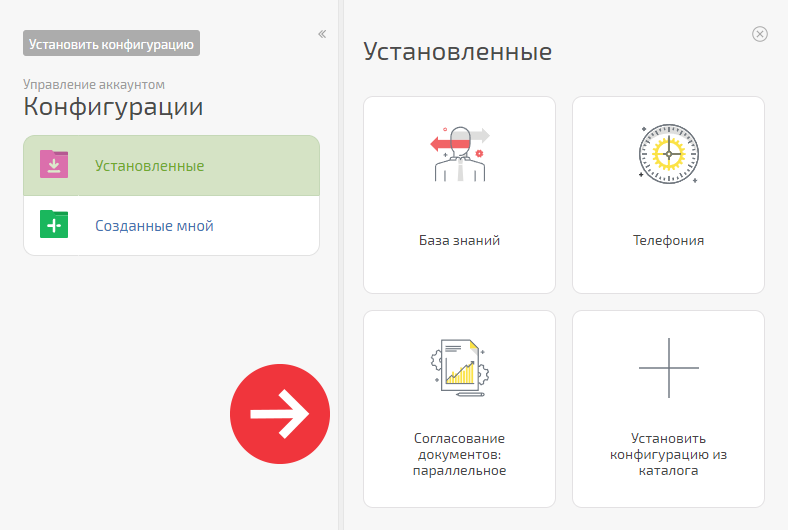Select the Созданные мной menu label
Image resolution: width=788 pixels, height=530 pixels.
[x=154, y=226]
